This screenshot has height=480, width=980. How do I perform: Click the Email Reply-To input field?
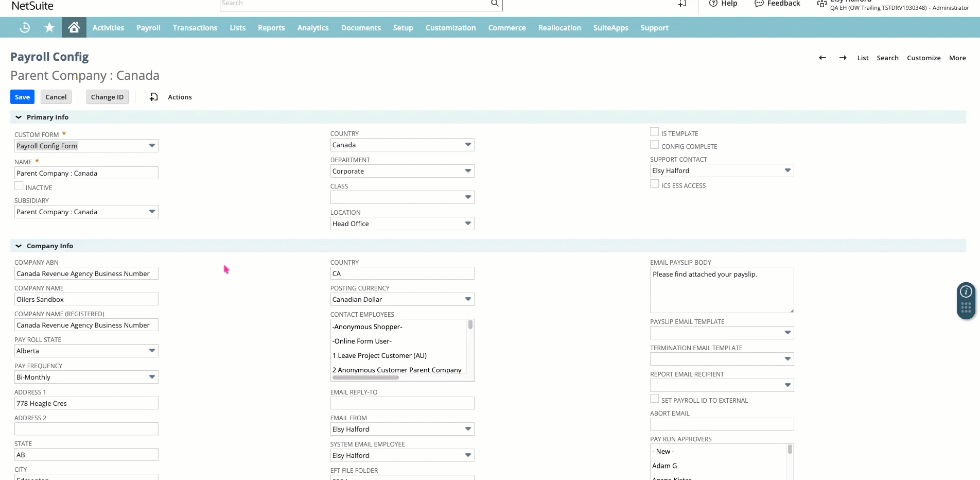[x=402, y=403]
